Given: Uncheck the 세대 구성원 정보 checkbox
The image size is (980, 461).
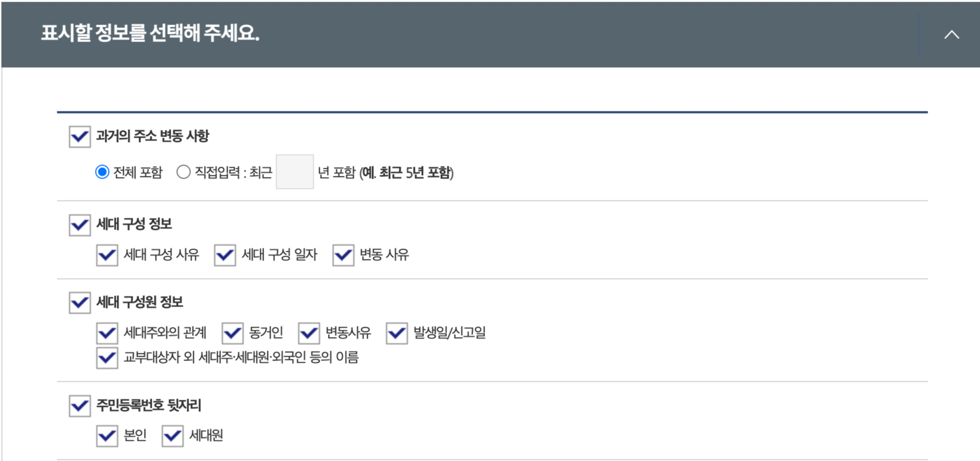Looking at the screenshot, I should [79, 303].
